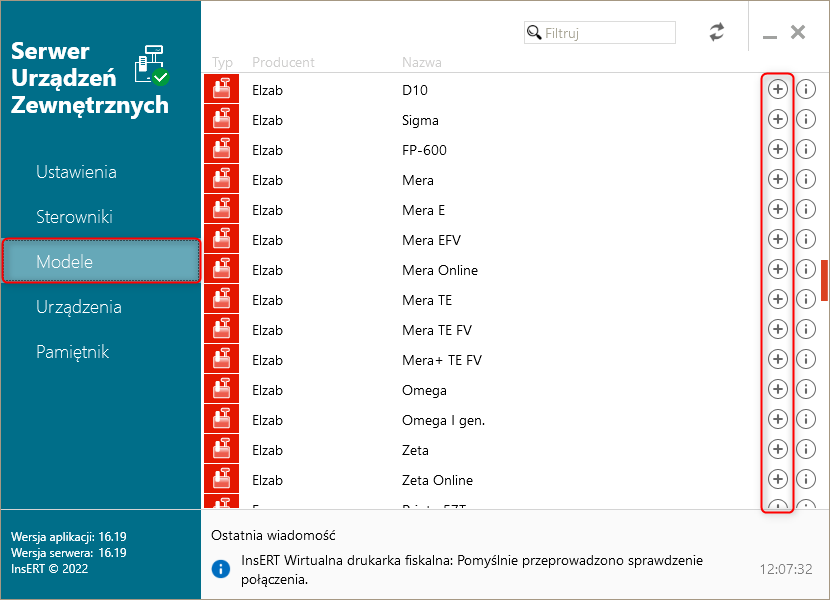This screenshot has height=600, width=830.
Task: Sort by the Nazwa column header
Action: coord(421,62)
